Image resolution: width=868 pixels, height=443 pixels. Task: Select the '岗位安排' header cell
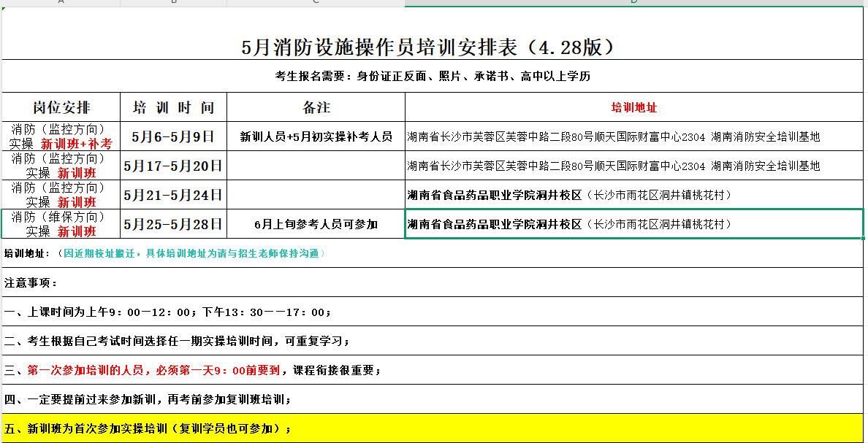click(x=61, y=107)
